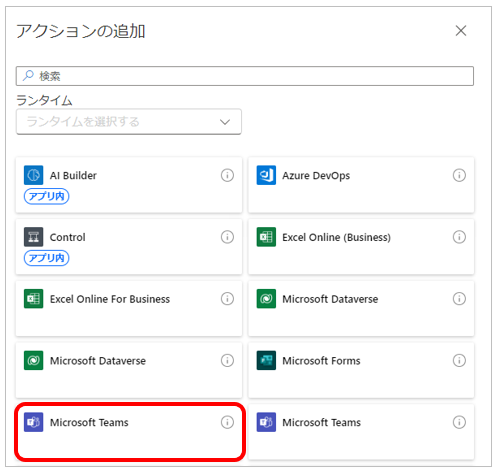499x470 pixels.
Task: Click Teams icon below the Microsoft Dataverse card
Action: [x=33, y=422]
